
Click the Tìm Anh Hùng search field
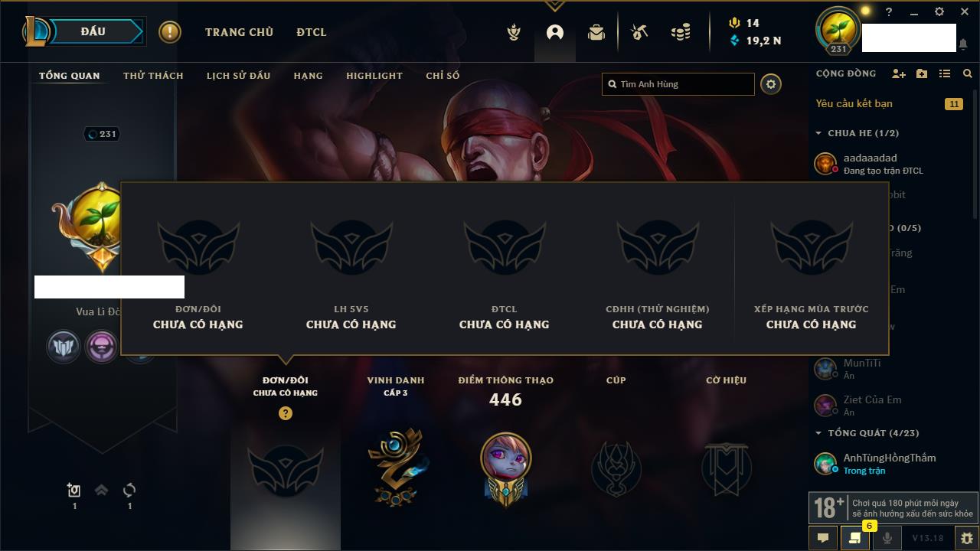click(x=678, y=84)
